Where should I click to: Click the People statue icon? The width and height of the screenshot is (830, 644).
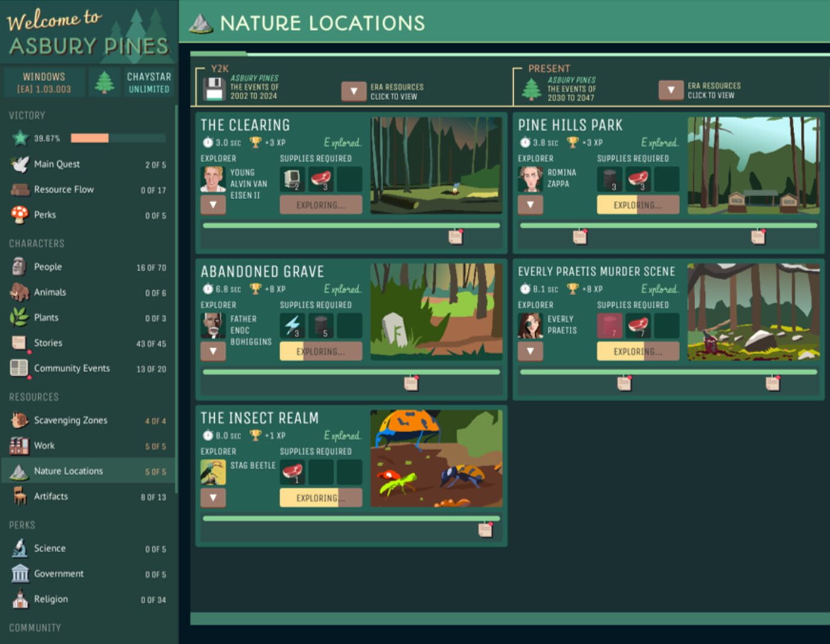(x=19, y=267)
